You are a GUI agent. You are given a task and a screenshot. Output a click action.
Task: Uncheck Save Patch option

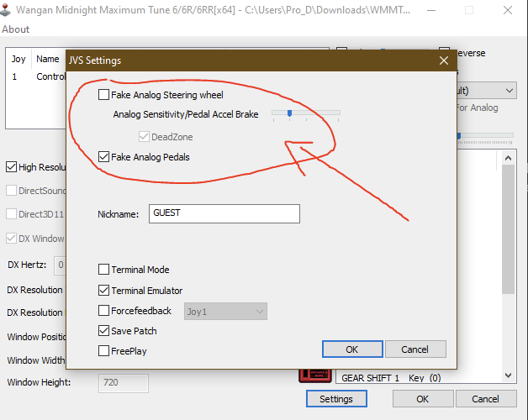(x=103, y=330)
